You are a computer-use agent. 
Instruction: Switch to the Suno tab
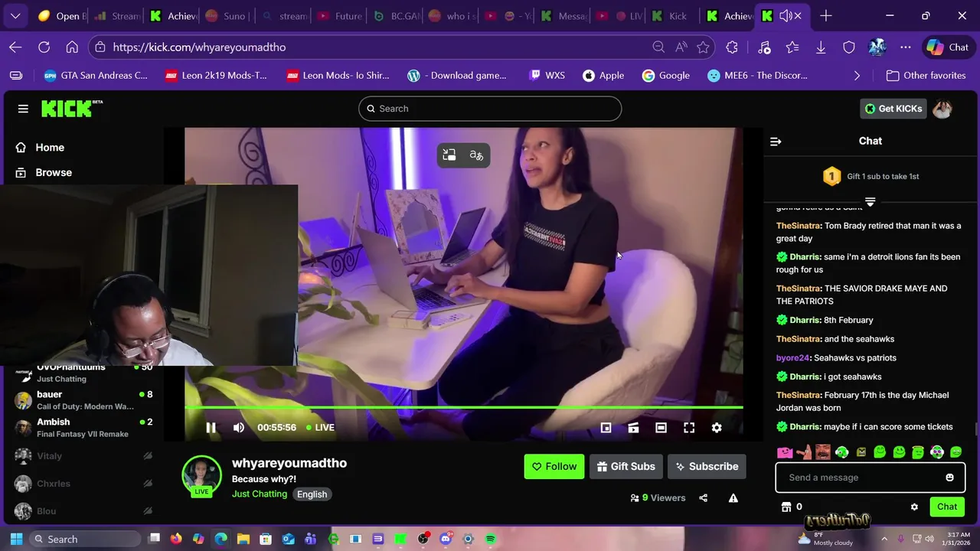pyautogui.click(x=228, y=15)
